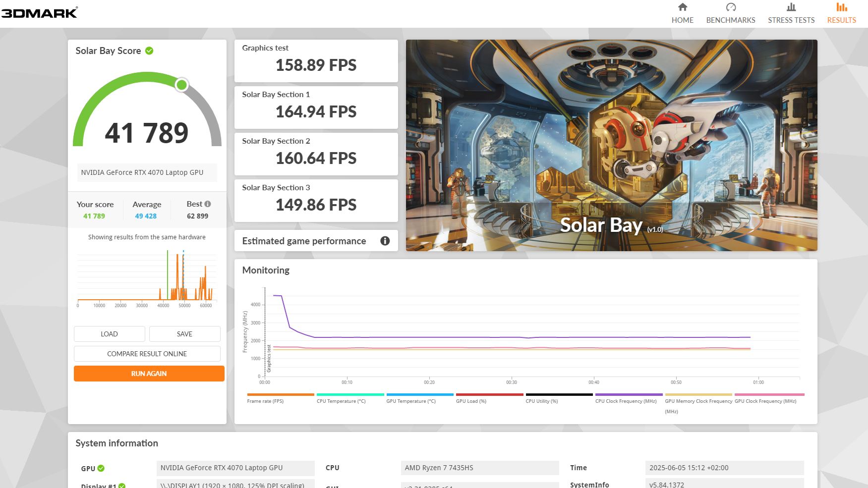868x488 pixels.
Task: Click the SystemInfo version v5.84.1372
Action: click(725, 485)
